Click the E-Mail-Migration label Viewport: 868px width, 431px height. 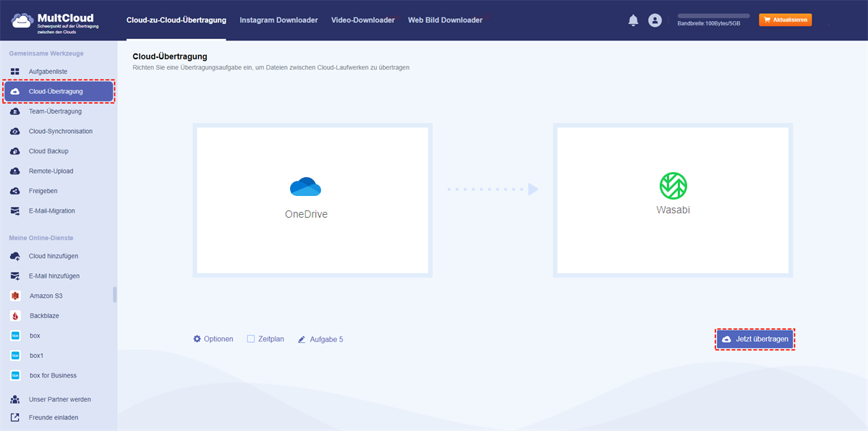point(51,211)
